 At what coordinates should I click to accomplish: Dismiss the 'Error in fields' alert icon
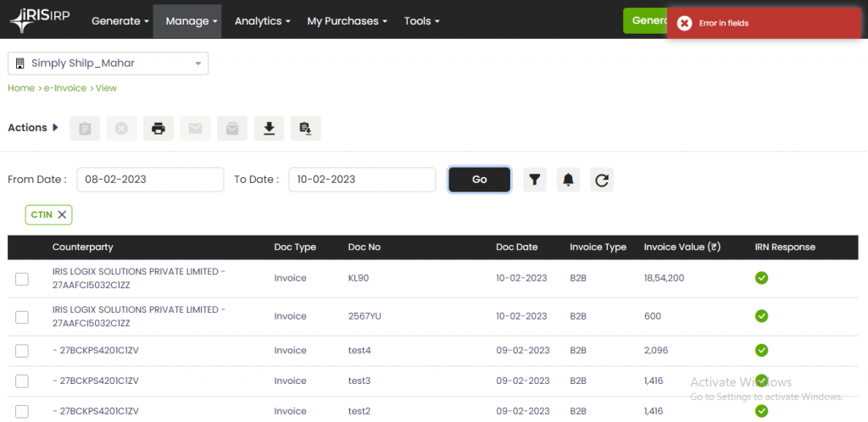(x=685, y=24)
